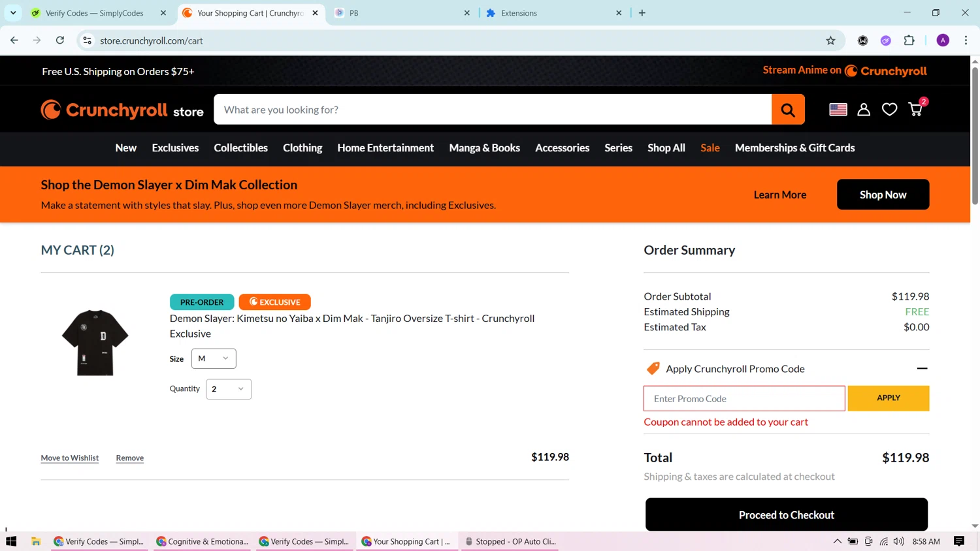Open Cognitive & Emotional taskbar window
This screenshot has width=980, height=551.
[x=203, y=541]
